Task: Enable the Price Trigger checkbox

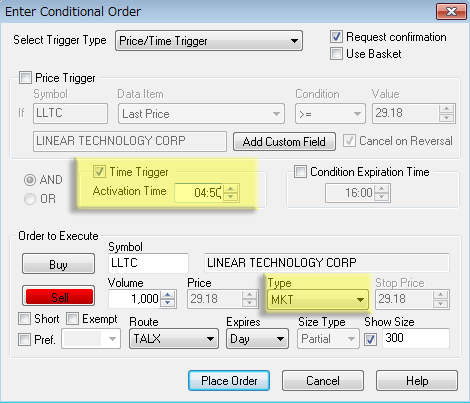Action: coord(25,78)
